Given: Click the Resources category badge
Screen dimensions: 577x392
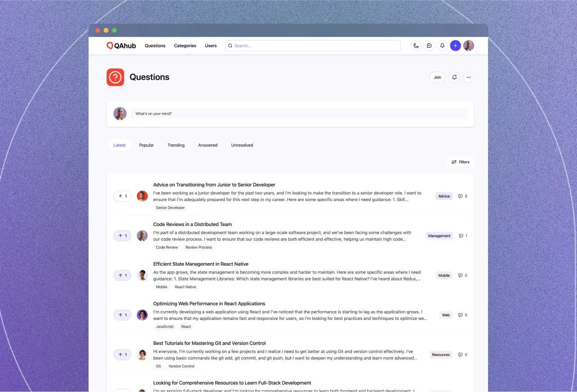Looking at the screenshot, I should coord(441,355).
